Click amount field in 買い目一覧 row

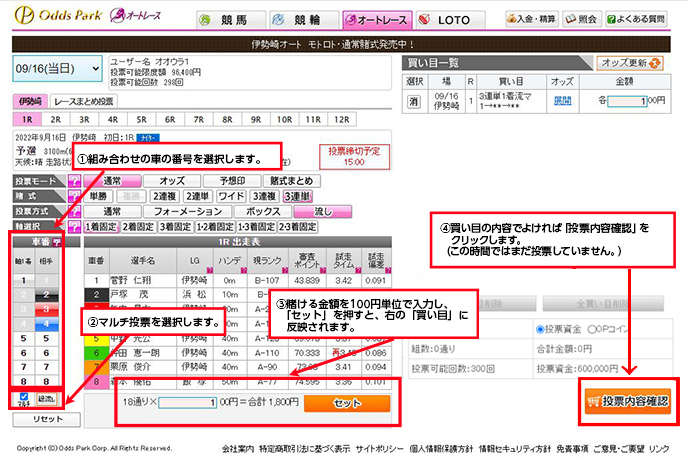(627, 101)
